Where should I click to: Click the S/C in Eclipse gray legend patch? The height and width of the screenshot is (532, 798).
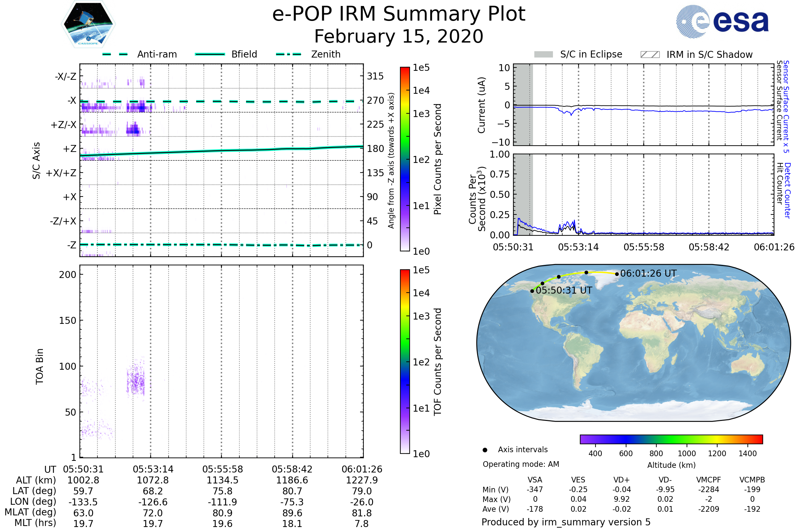pyautogui.click(x=544, y=55)
